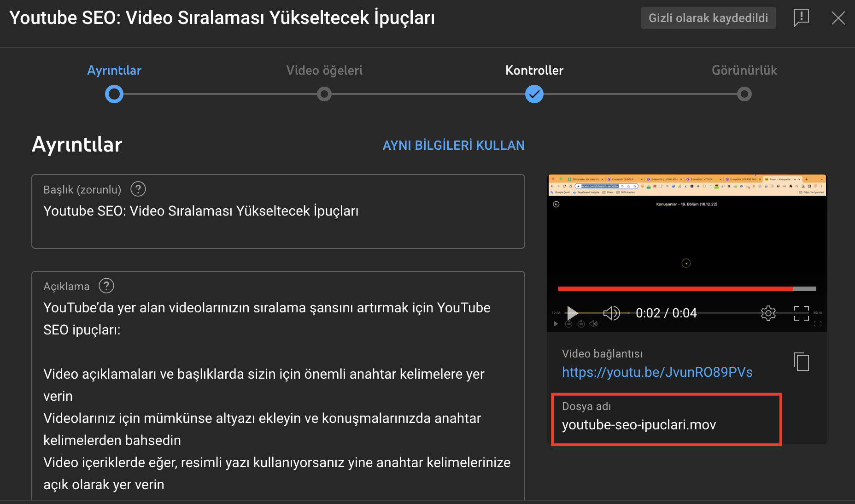Select the file name youtube-seo-ipuclari.mov
This screenshot has height=504, width=855.
[639, 425]
